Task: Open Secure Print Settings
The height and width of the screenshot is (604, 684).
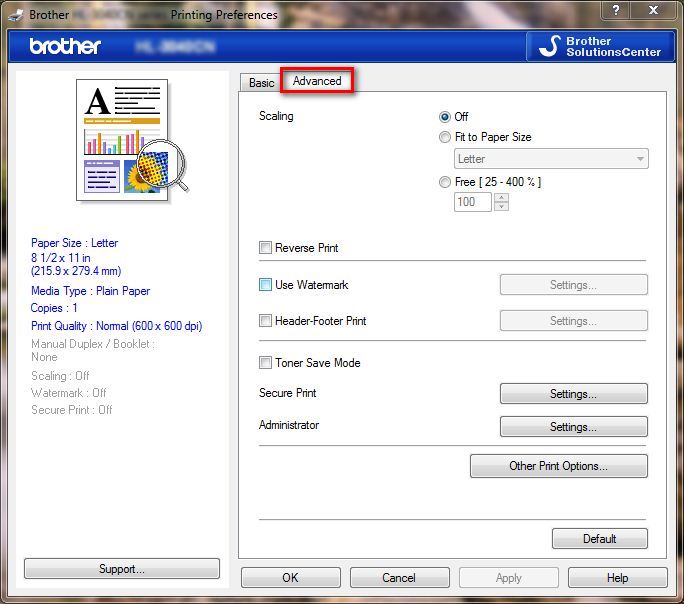Action: 573,394
